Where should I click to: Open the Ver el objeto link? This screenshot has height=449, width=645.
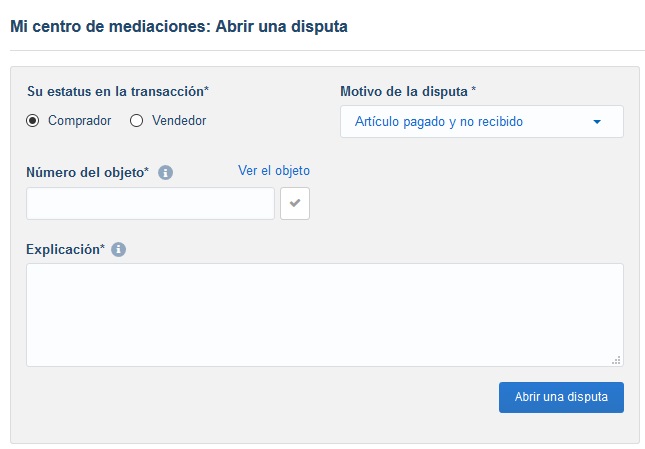(274, 171)
